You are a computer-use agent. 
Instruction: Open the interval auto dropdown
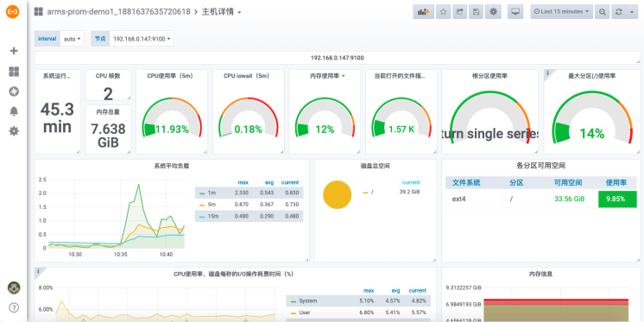(72, 39)
